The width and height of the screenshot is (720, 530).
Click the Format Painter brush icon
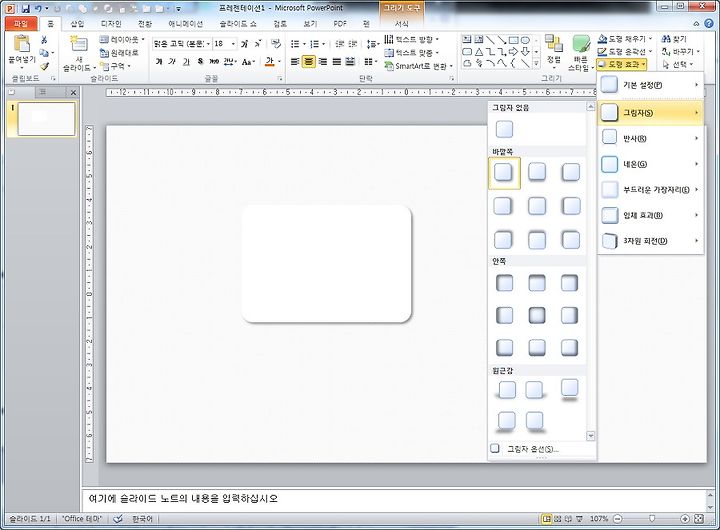point(45,66)
